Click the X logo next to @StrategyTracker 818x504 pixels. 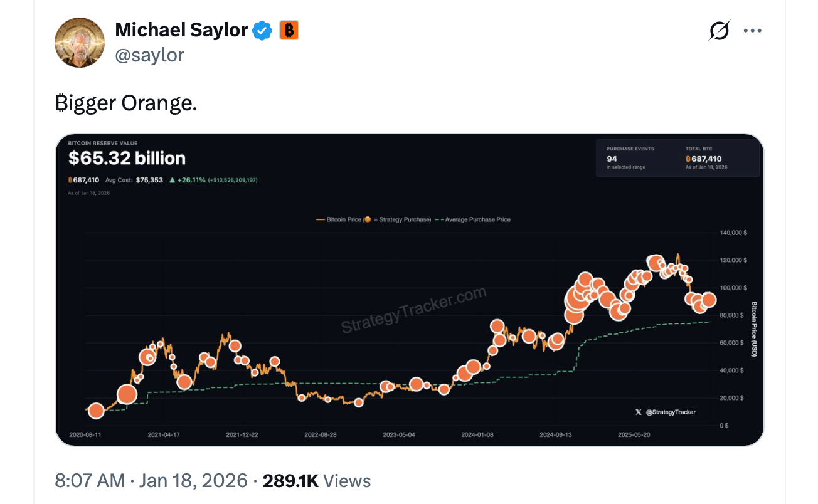point(638,412)
